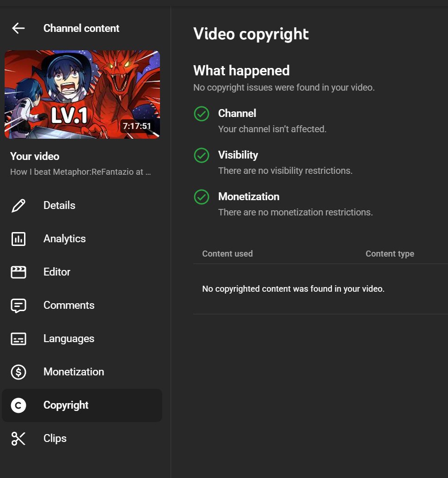The image size is (448, 478).
Task: Click 'Your channel isn't affected.' text
Action: click(x=272, y=129)
